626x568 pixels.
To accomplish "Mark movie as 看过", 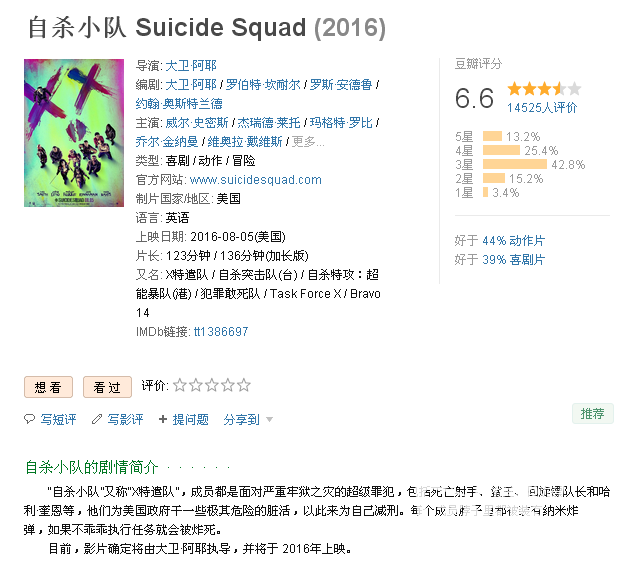I will pos(107,387).
